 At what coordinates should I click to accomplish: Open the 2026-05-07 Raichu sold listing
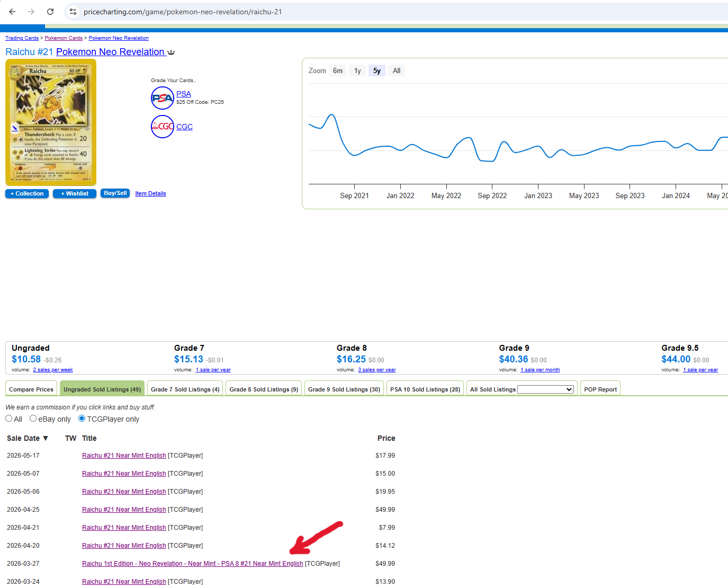point(124,474)
